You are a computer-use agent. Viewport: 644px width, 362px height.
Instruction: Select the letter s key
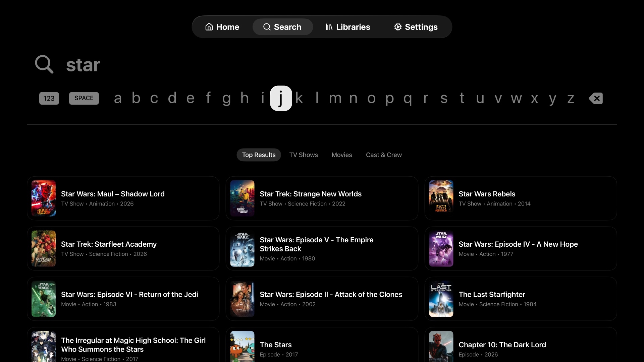point(444,98)
